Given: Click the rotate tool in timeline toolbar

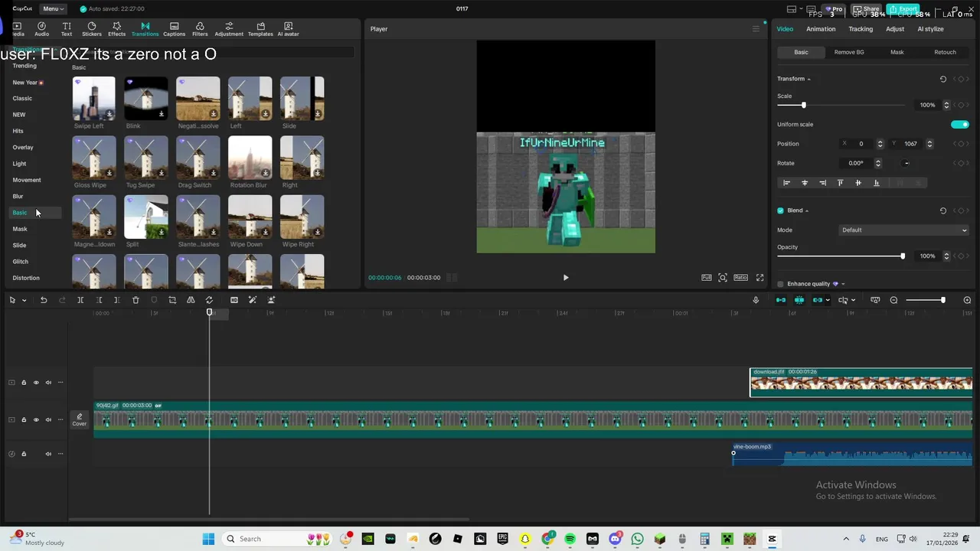Looking at the screenshot, I should (x=209, y=300).
